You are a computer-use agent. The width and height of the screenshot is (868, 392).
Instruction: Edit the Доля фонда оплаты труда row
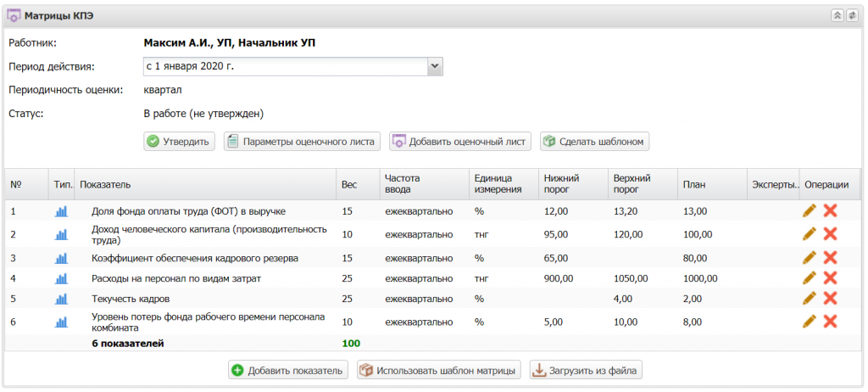tap(810, 210)
